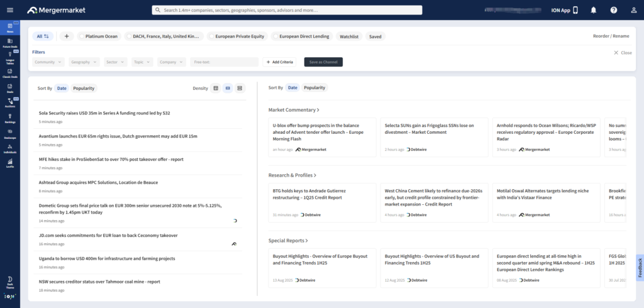Switch to the Watchlist tab

click(x=349, y=36)
